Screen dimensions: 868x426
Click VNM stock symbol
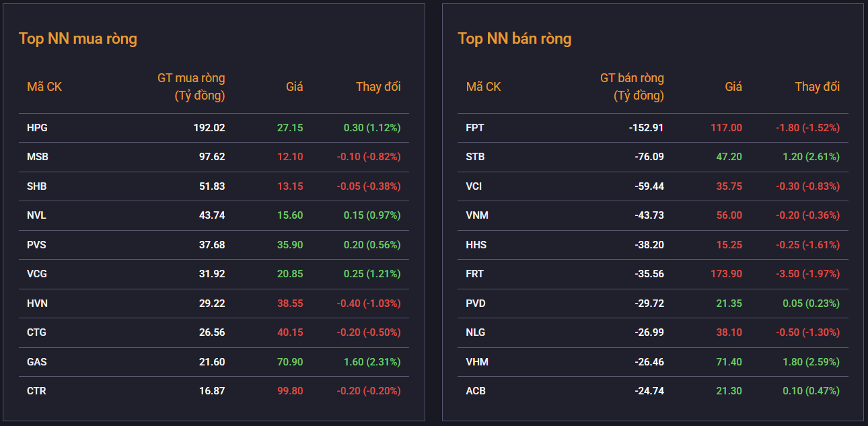coord(477,215)
